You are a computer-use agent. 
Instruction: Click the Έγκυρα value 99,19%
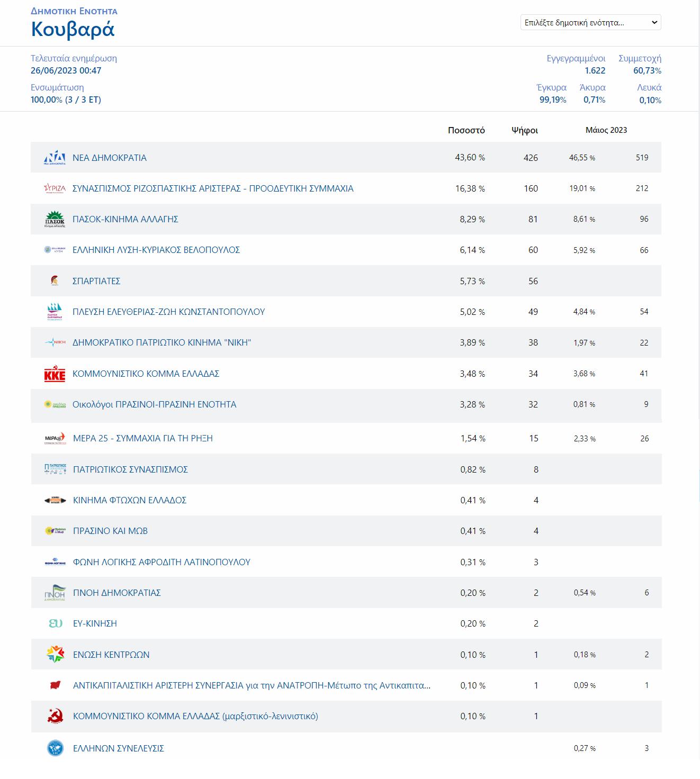(553, 100)
